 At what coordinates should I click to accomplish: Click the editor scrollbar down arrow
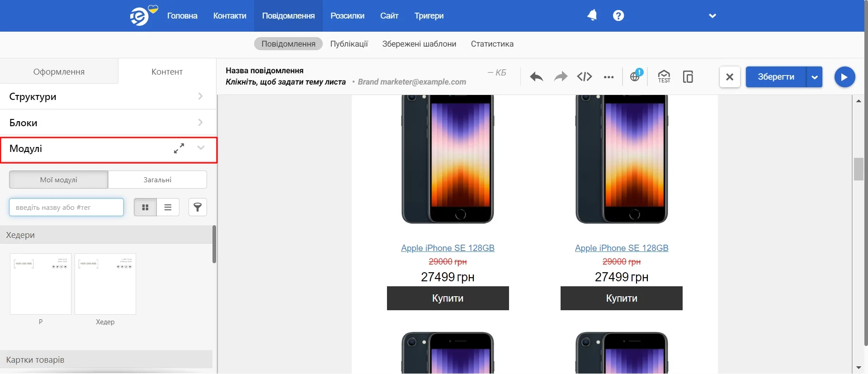click(x=859, y=368)
